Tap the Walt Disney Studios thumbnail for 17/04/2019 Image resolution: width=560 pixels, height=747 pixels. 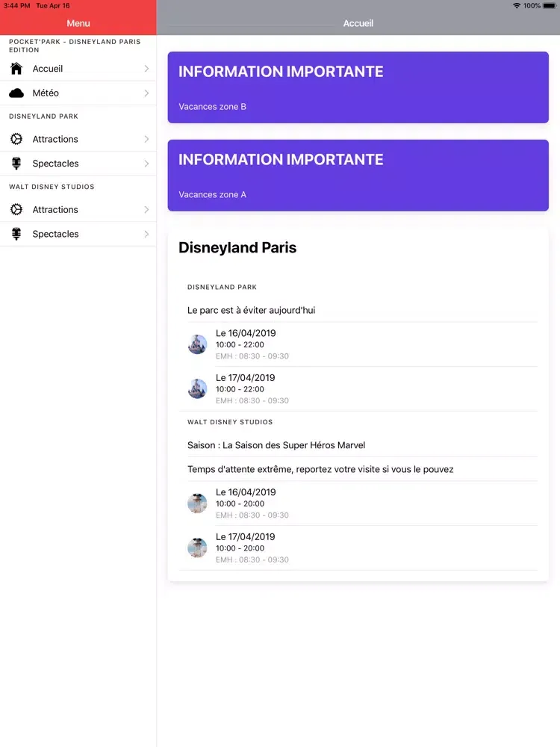(197, 548)
